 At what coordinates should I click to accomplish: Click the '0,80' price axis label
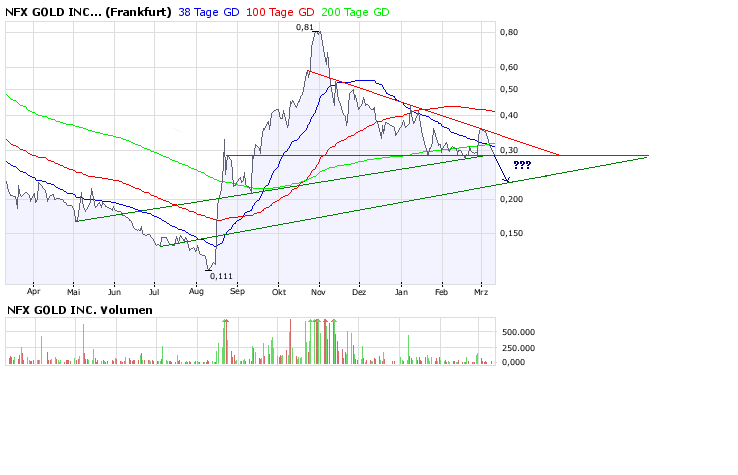point(509,32)
